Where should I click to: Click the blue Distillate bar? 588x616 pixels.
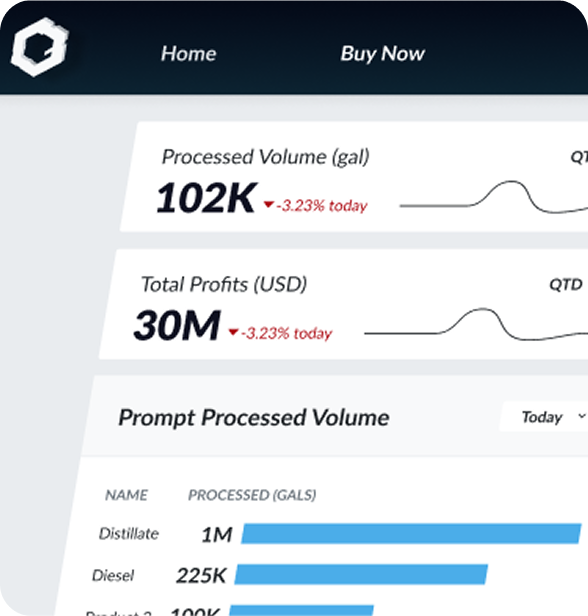tap(411, 534)
